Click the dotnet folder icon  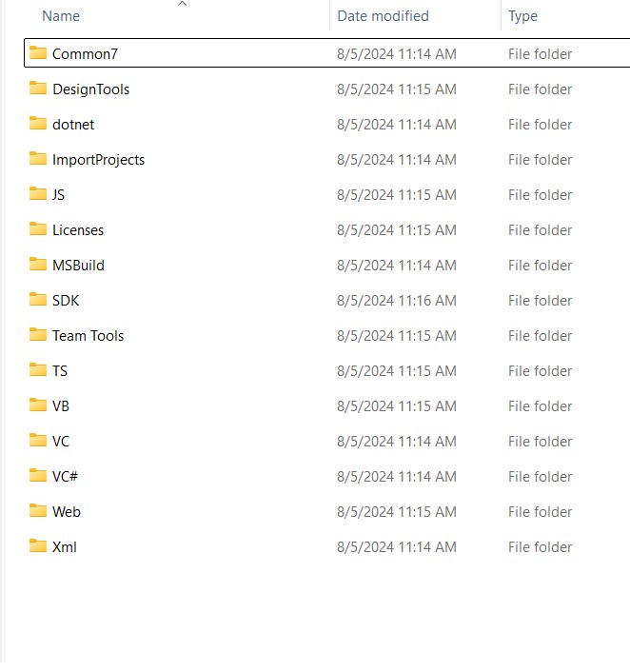(38, 124)
